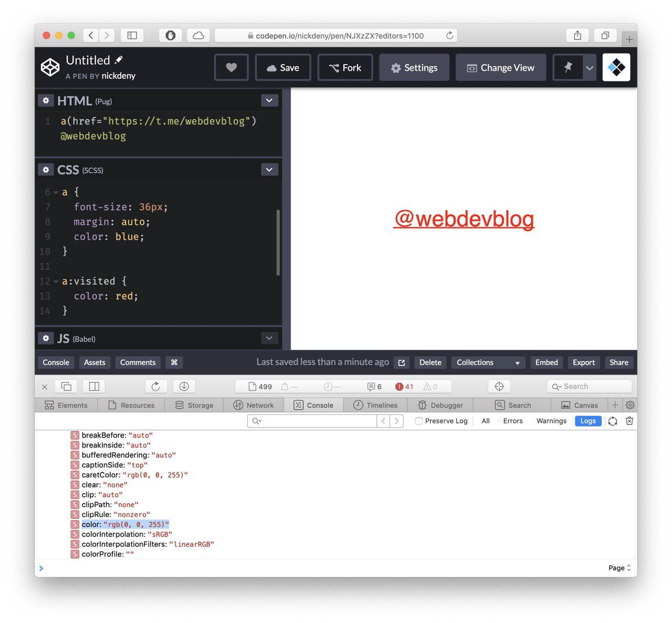Open the Collections dropdown
This screenshot has height=623, width=672.
488,362
